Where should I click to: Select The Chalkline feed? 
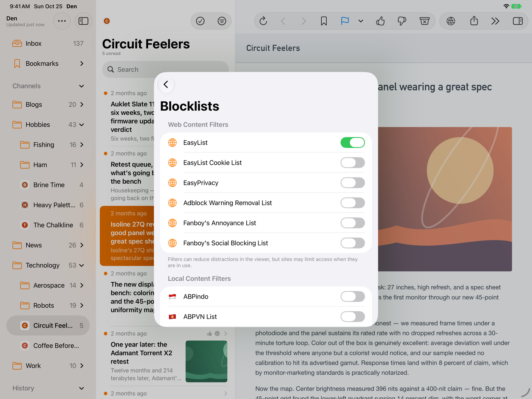point(48,225)
